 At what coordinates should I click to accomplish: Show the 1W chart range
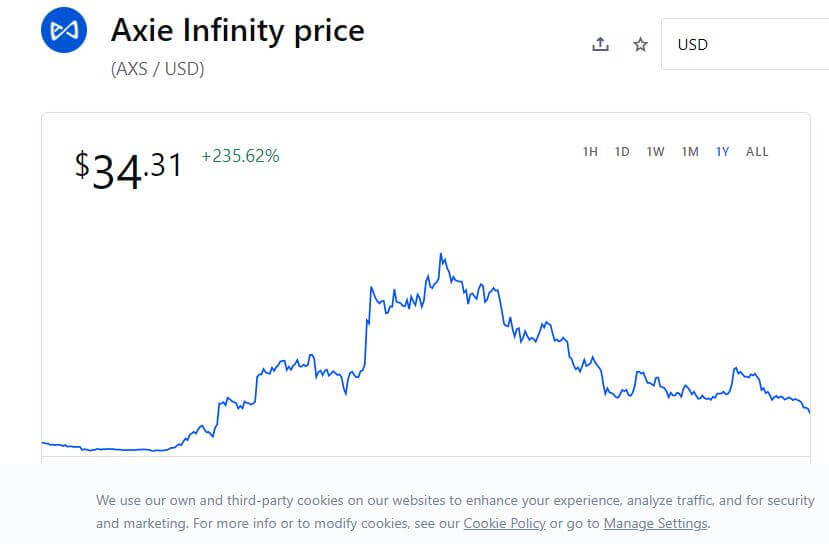tap(656, 152)
